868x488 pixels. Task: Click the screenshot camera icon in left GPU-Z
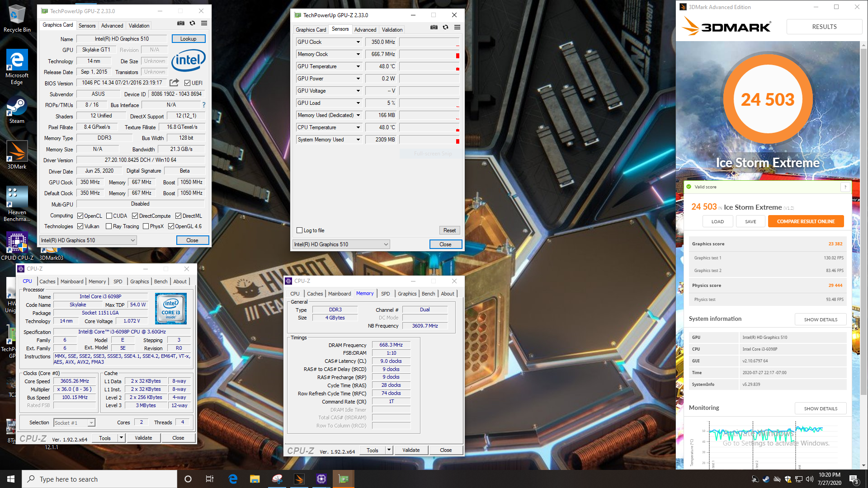181,23
